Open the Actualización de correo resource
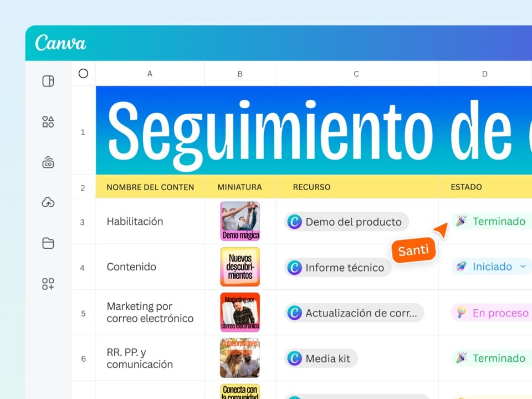Viewport: 532px width, 399px height. pos(355,313)
